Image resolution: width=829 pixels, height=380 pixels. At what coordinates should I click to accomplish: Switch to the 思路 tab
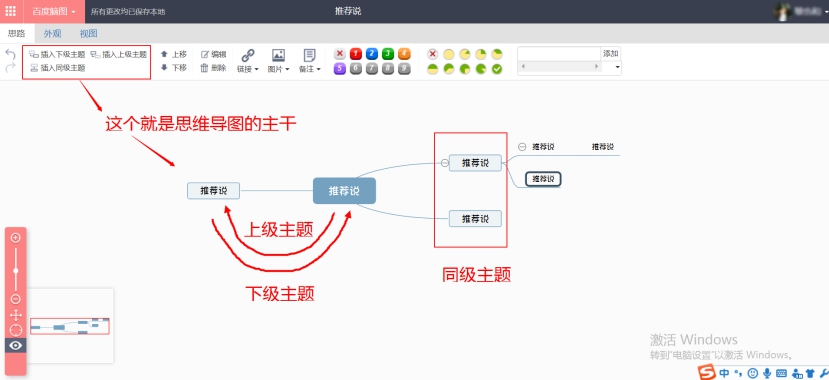click(x=17, y=33)
